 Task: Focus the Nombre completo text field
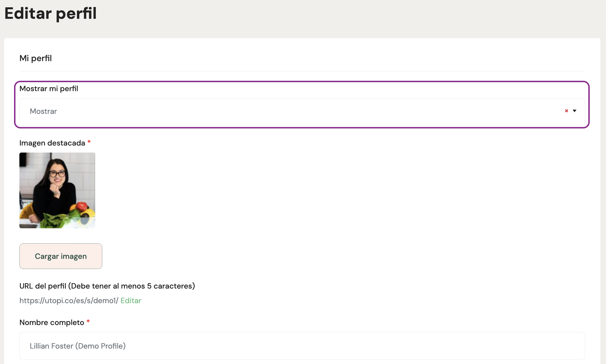click(x=302, y=346)
